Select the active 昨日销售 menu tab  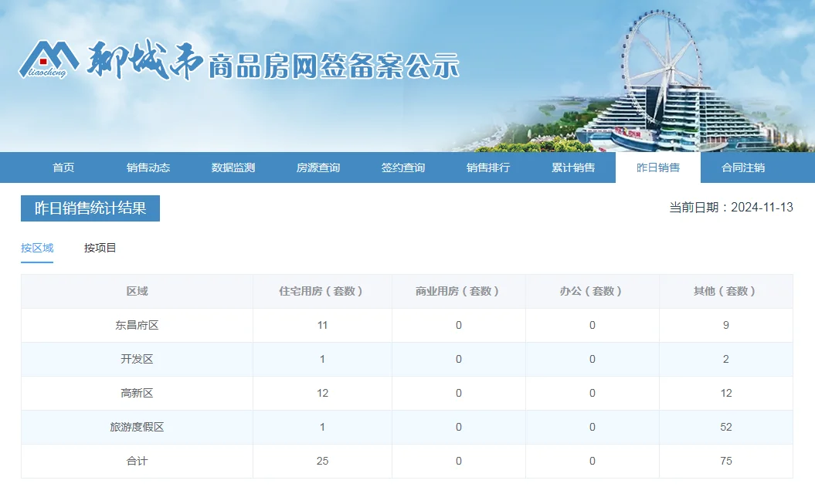658,167
